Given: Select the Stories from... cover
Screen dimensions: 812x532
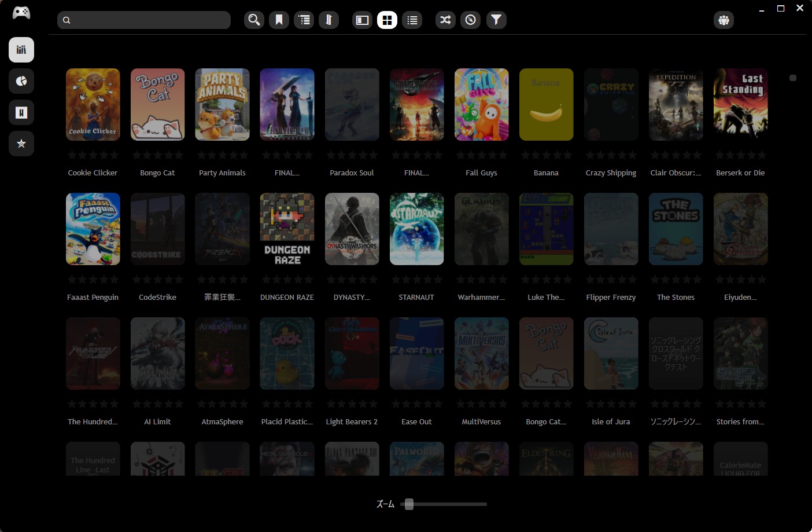Looking at the screenshot, I should [x=740, y=354].
